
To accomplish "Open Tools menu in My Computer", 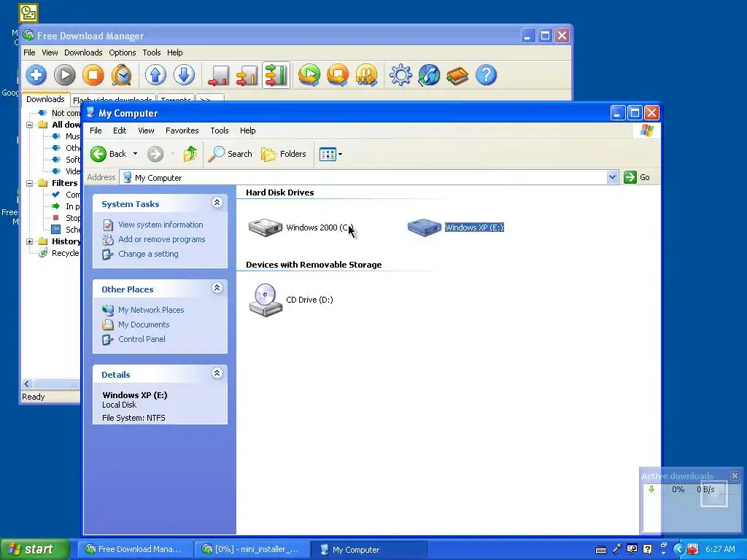I will (220, 131).
